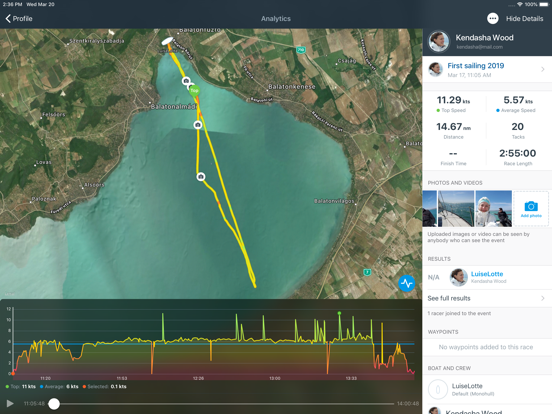
Task: Open the First sailing 2019 event
Action: coord(487,69)
